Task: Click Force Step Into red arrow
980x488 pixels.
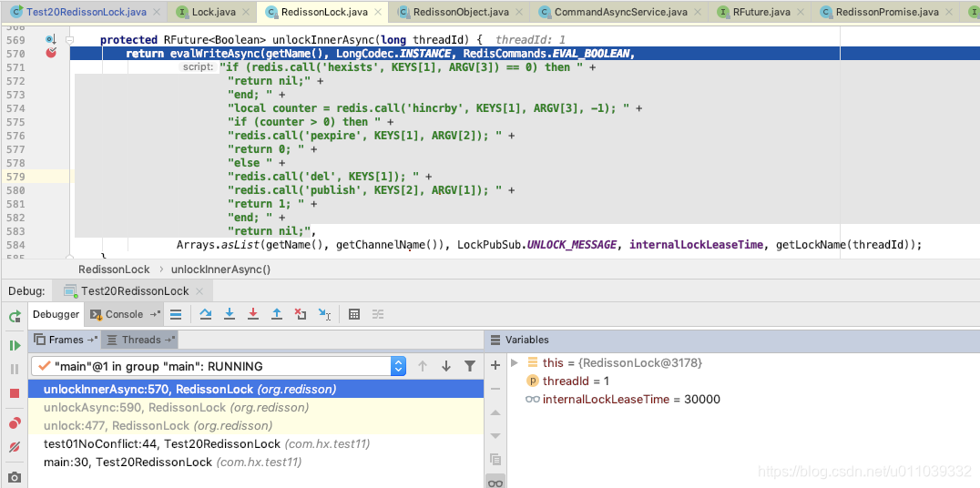Action: [x=253, y=314]
